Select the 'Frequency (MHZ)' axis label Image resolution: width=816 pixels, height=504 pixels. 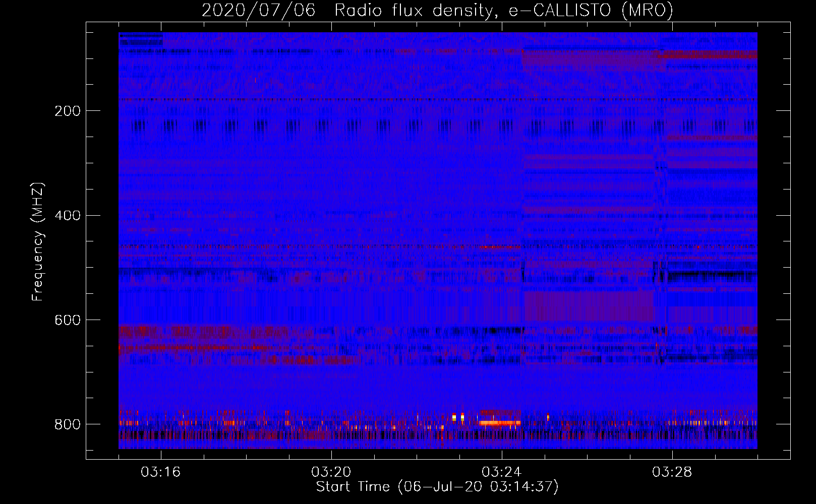pos(38,242)
